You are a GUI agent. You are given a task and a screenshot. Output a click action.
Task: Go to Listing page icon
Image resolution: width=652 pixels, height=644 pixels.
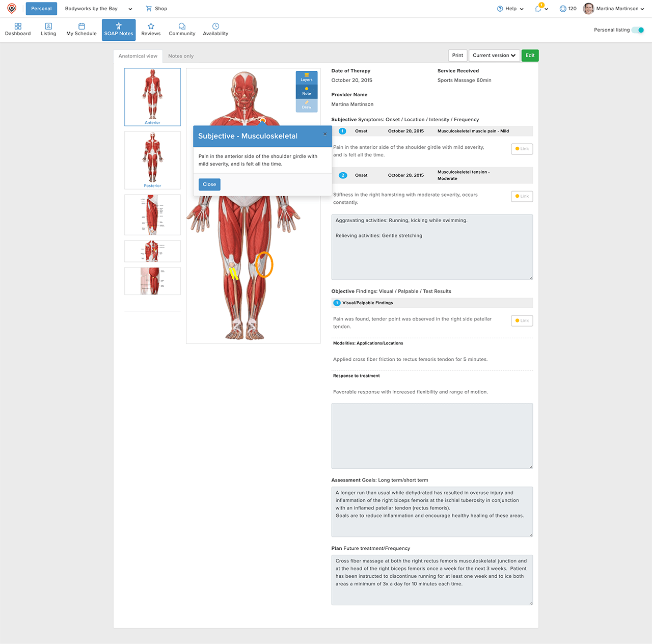[x=48, y=26]
